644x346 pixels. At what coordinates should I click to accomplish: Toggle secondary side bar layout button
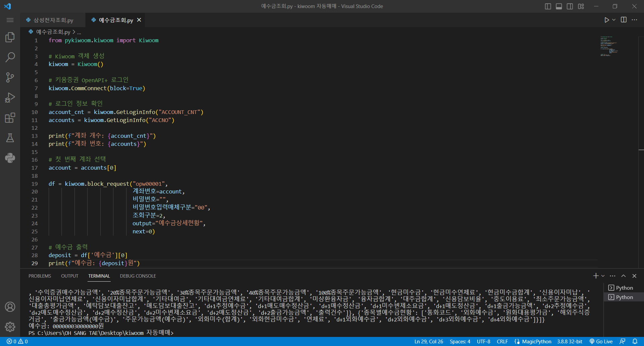570,6
